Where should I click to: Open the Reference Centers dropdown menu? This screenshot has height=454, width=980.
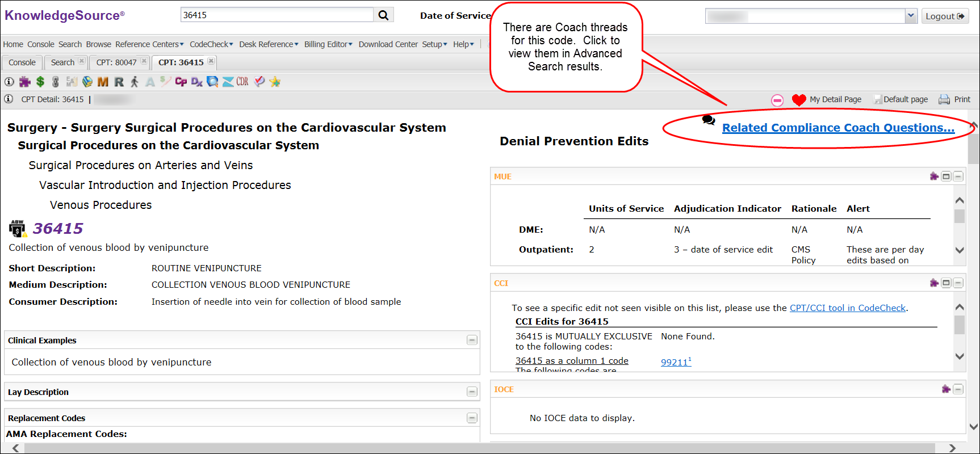(x=149, y=44)
